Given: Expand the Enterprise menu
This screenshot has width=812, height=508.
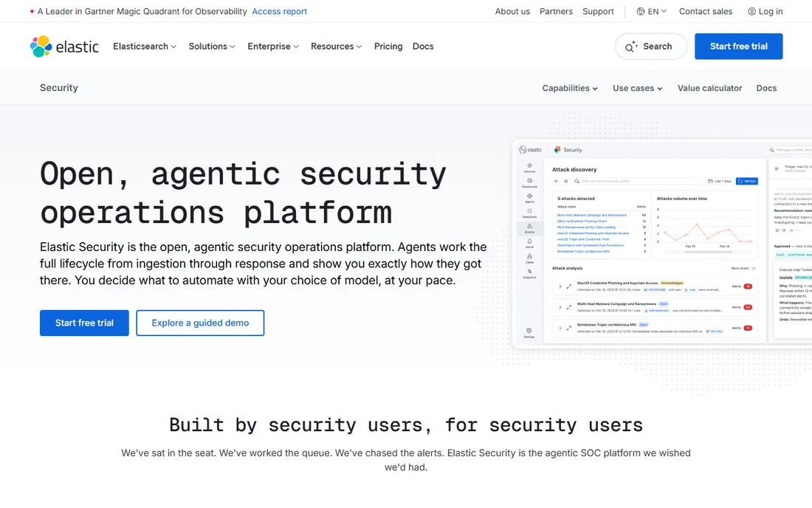Looking at the screenshot, I should 273,47.
